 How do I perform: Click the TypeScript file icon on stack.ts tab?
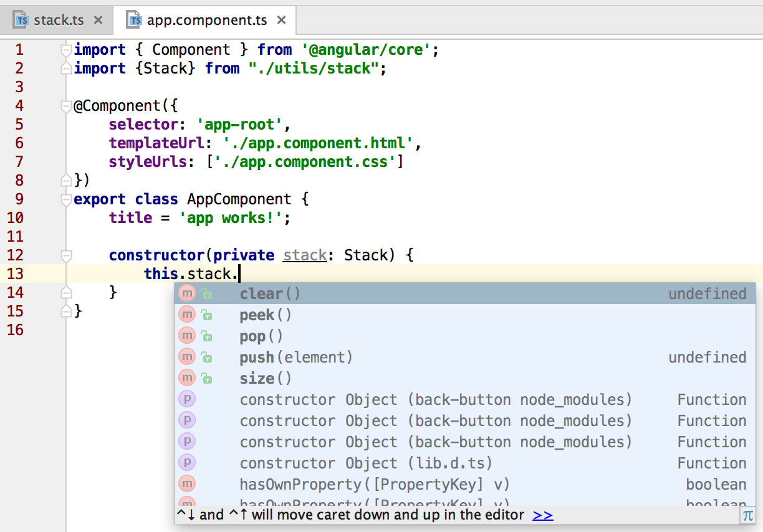click(22, 21)
